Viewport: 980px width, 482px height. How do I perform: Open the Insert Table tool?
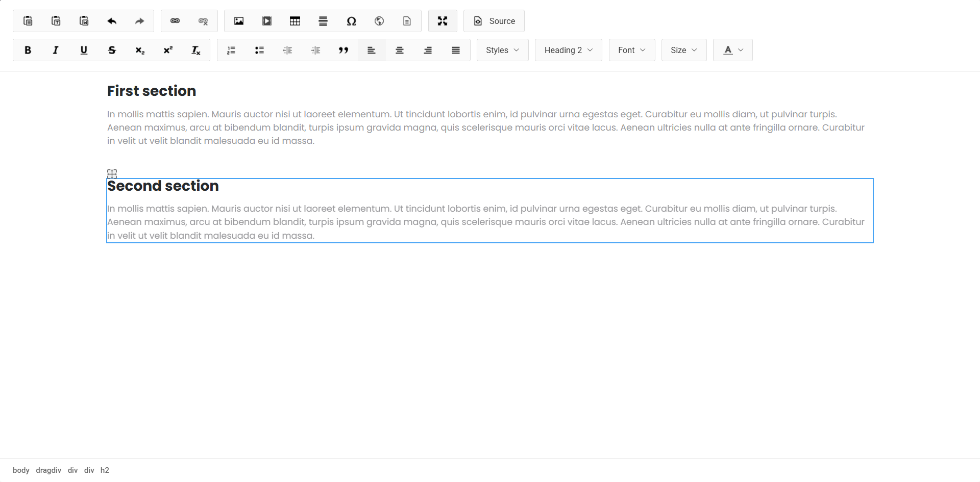pyautogui.click(x=295, y=21)
